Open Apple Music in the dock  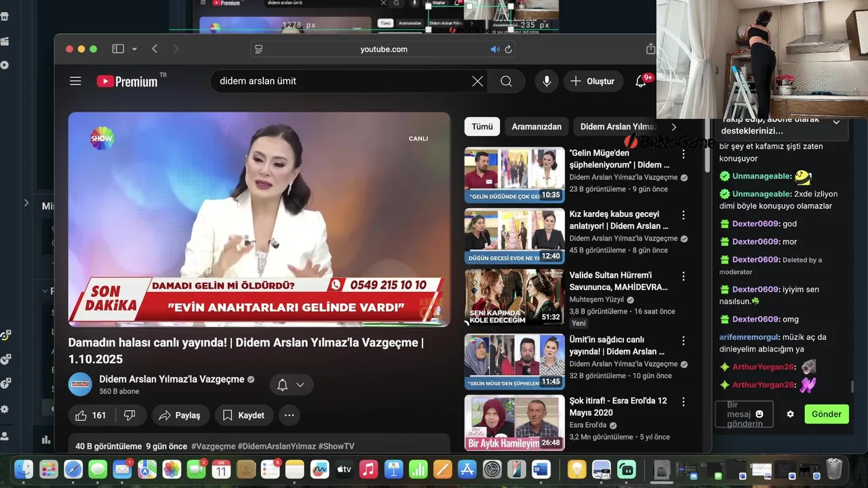(369, 469)
